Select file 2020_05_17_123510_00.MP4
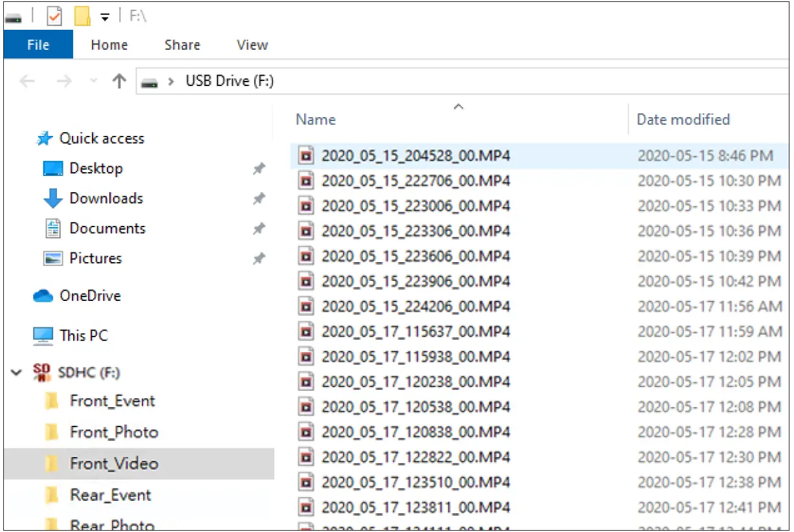Viewport: 794px width, 532px height. pyautogui.click(x=415, y=482)
